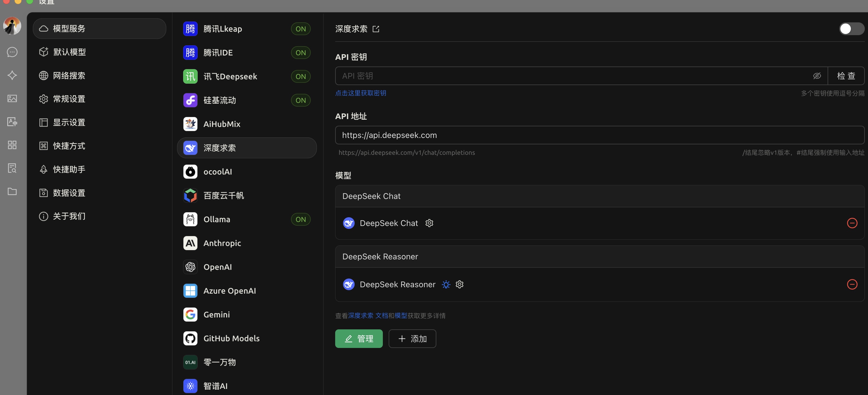Click the Anthropic provider logo
The image size is (868, 395).
pyautogui.click(x=190, y=243)
